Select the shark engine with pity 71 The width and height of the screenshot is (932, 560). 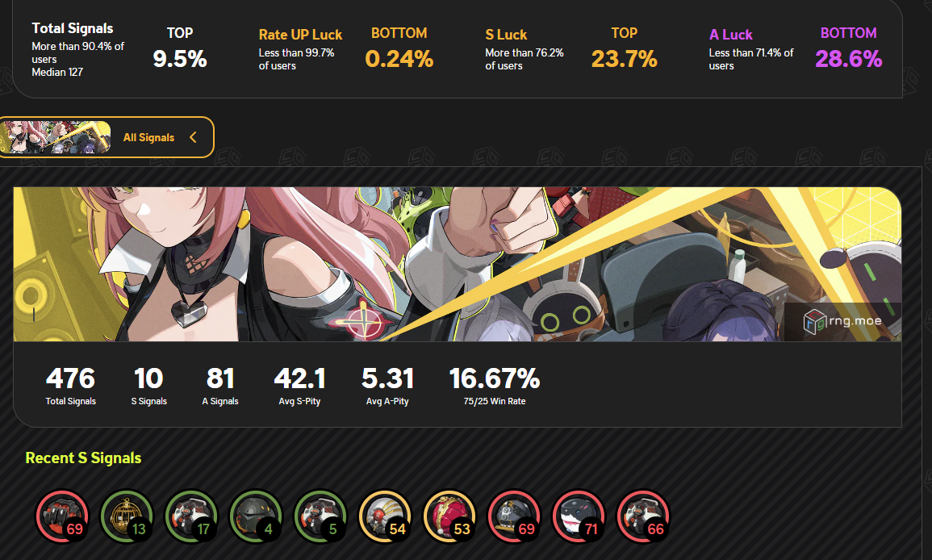579,516
